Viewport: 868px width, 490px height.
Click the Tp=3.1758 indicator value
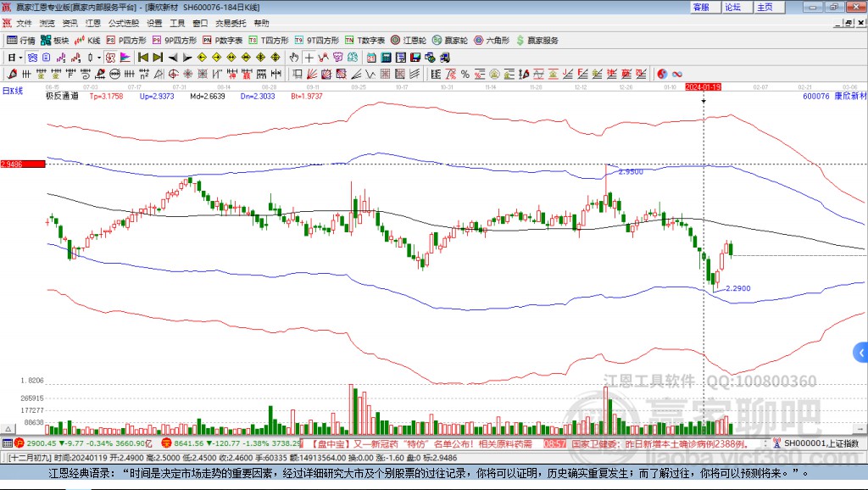point(106,96)
